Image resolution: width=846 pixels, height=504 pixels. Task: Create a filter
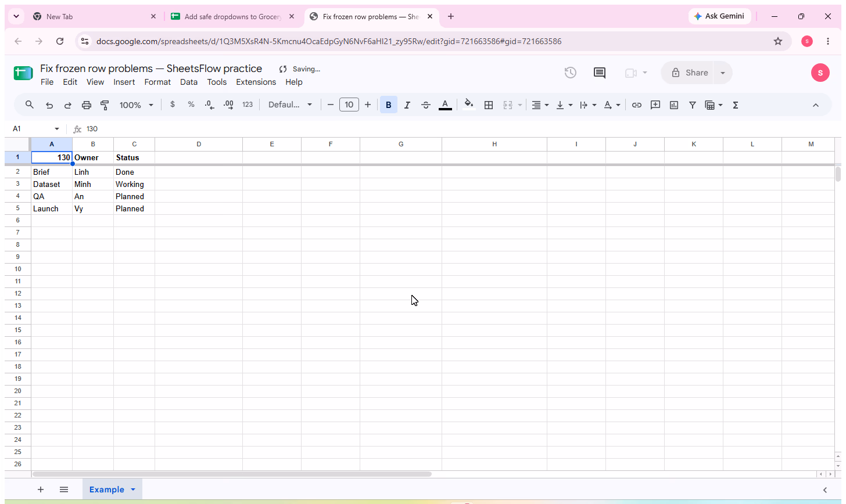pyautogui.click(x=693, y=105)
